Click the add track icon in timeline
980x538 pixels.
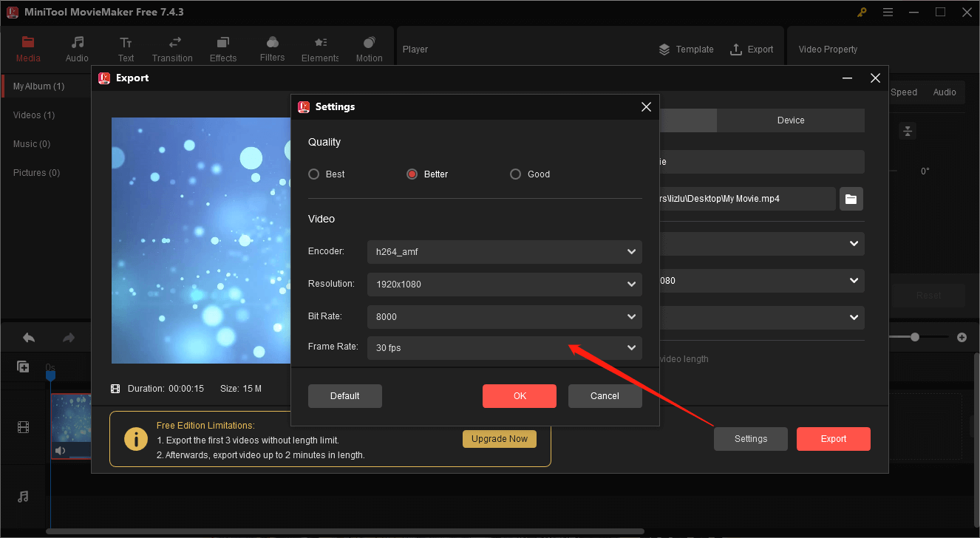coord(23,367)
